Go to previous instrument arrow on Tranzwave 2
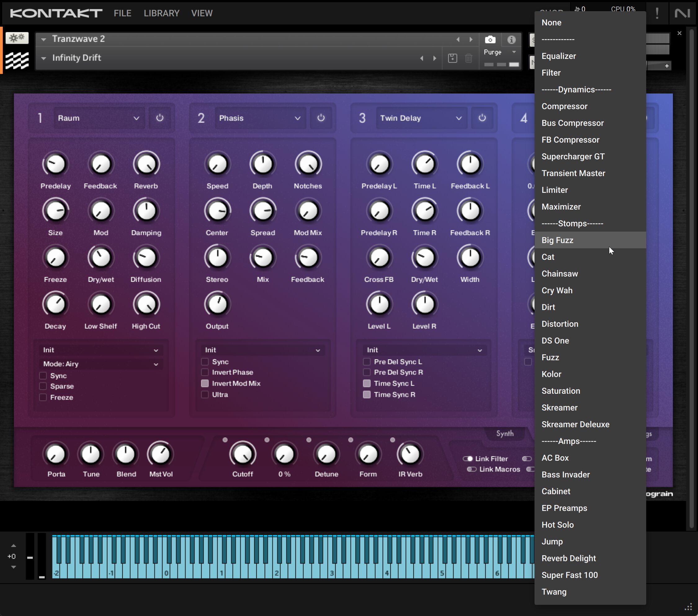698x616 pixels. pyautogui.click(x=458, y=39)
